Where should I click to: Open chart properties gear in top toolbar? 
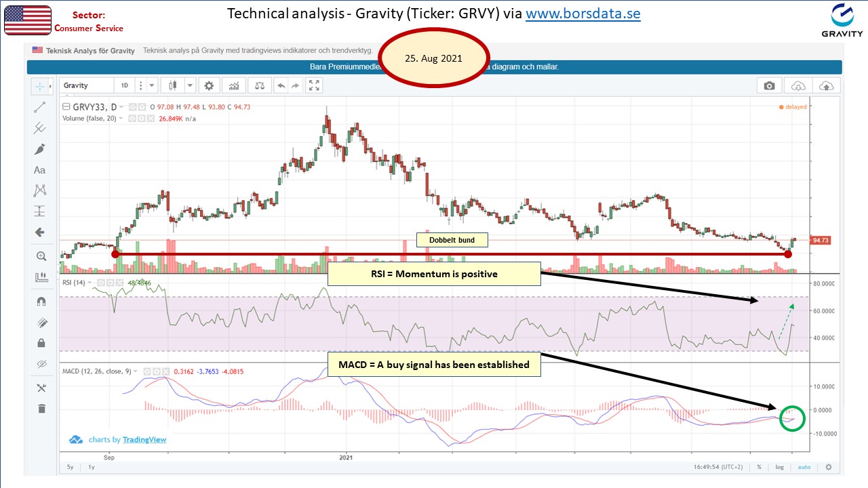(x=209, y=85)
